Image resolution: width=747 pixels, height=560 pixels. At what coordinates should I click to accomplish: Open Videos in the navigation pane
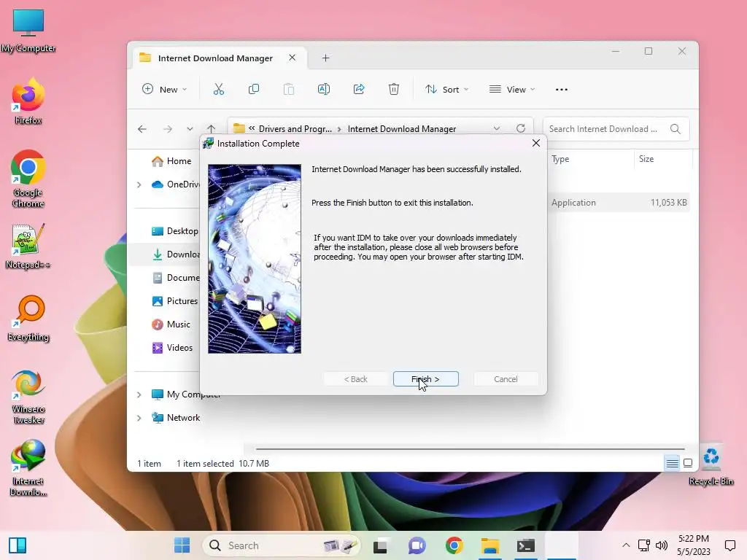click(x=172, y=348)
